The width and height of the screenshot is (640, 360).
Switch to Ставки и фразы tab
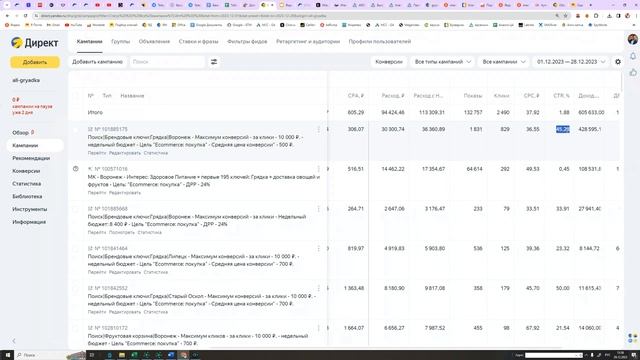click(198, 42)
